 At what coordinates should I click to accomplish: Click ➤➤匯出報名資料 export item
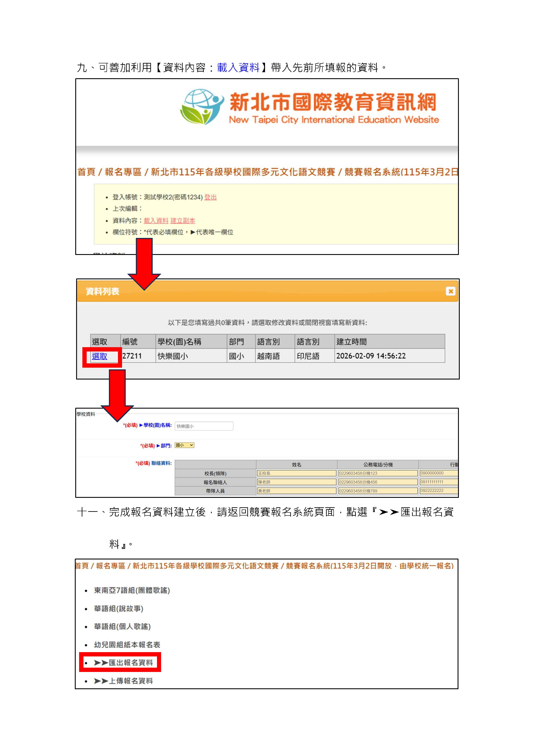click(123, 662)
